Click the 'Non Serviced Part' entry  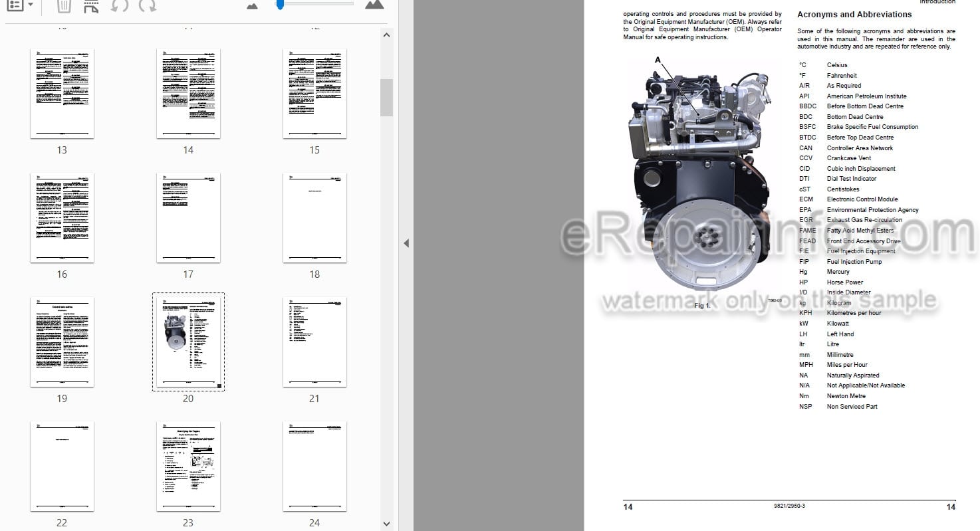click(x=852, y=407)
